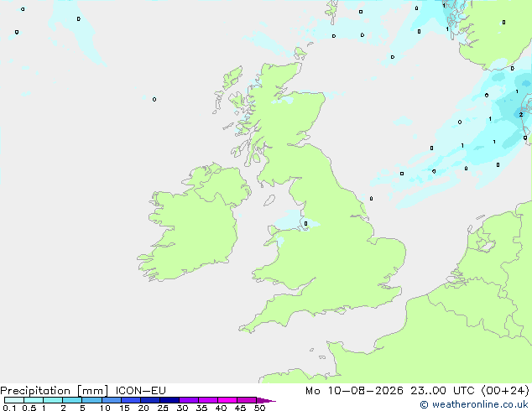This screenshot has width=532, height=411.
Task: Click the 0.1–0.5 mm palest legend swatch
Action: coord(14,400)
